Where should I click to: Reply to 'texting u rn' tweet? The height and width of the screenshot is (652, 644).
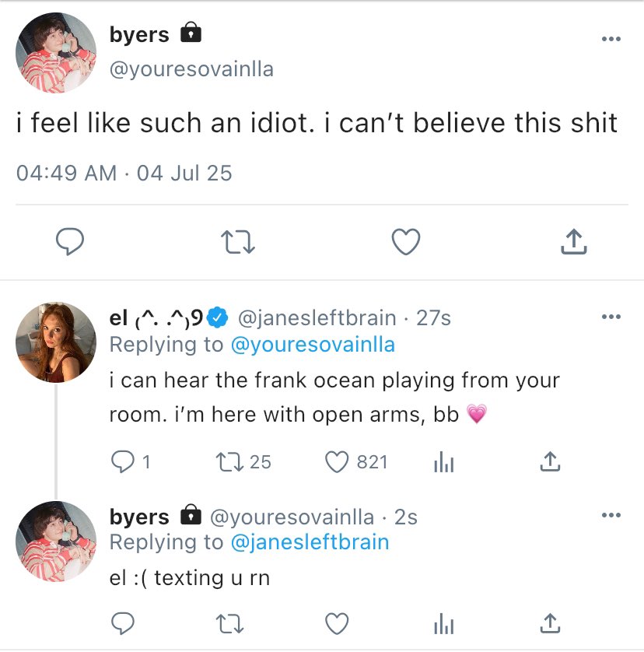(123, 622)
